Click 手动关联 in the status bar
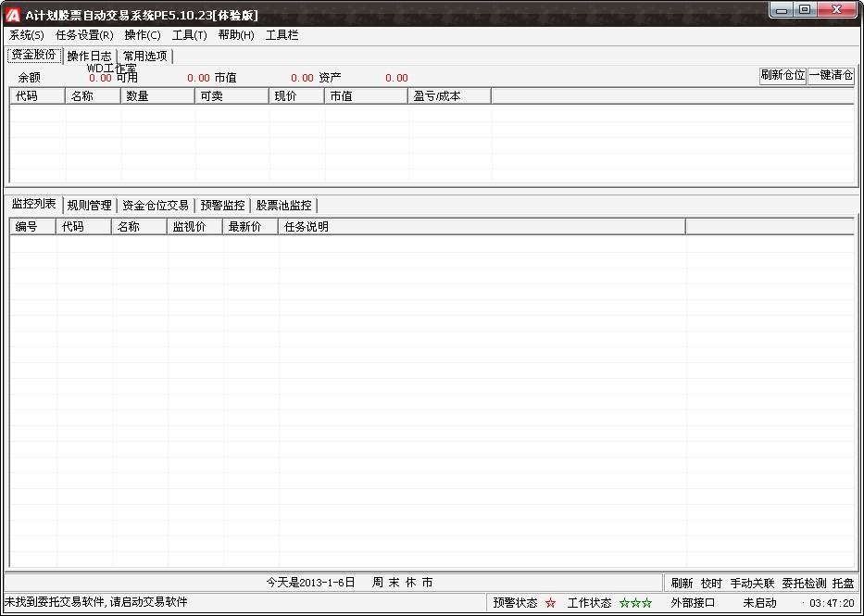This screenshot has height=616, width=864. (748, 582)
